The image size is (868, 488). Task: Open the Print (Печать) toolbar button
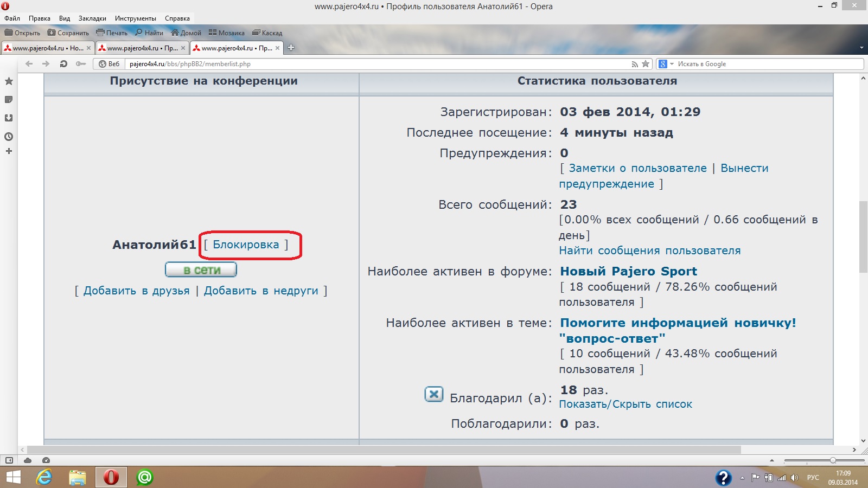coord(112,33)
